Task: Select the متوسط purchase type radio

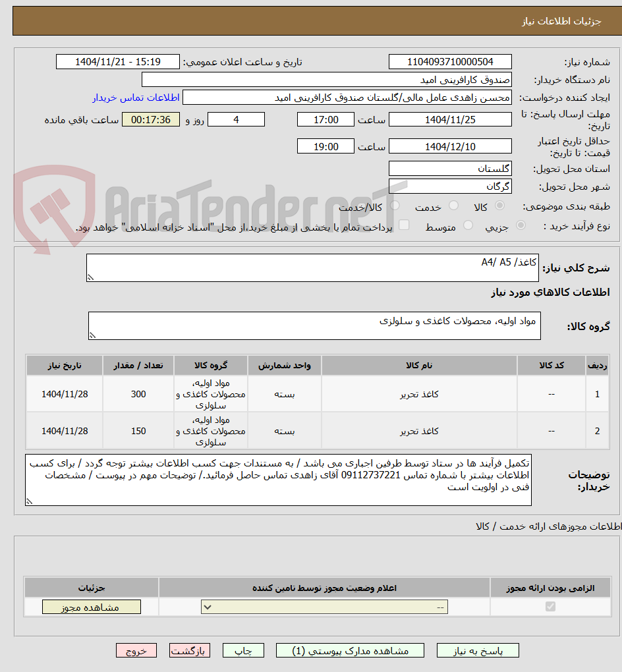Action: 468,225
